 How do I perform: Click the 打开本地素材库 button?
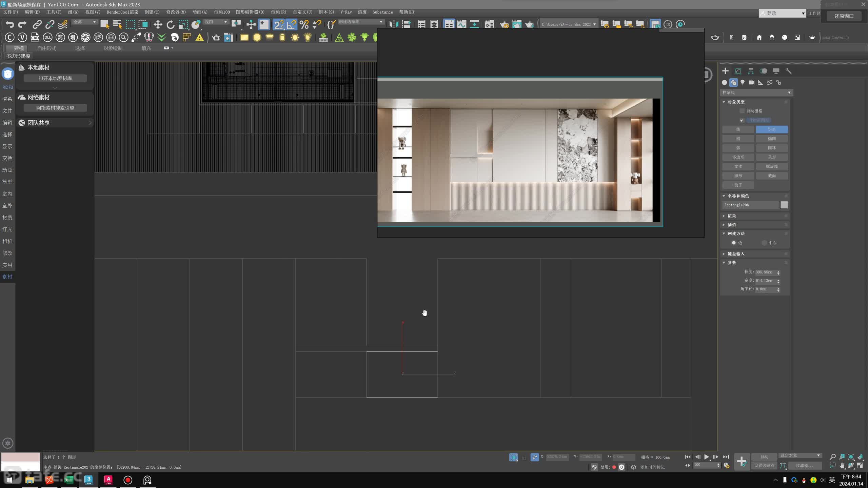click(55, 78)
